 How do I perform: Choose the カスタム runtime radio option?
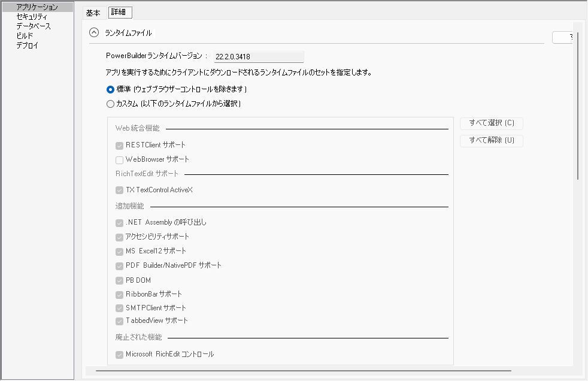[x=110, y=104]
